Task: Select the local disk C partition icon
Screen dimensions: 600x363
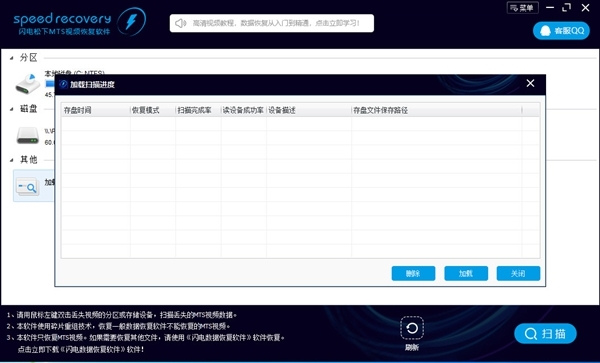Action: (x=28, y=84)
